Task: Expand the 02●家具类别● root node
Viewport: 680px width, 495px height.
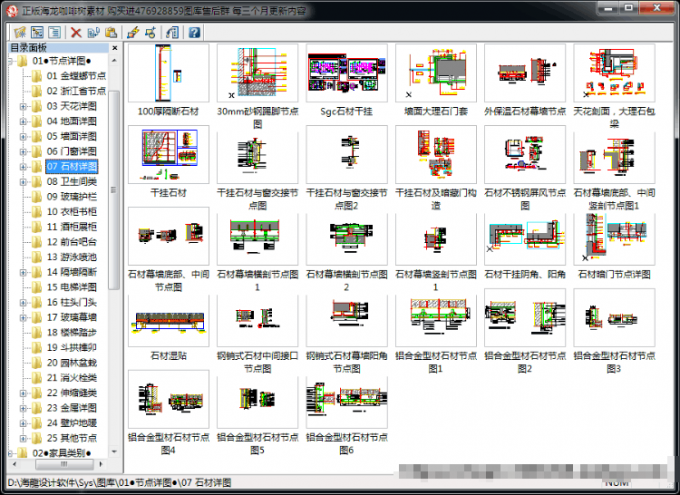Action: 10,453
